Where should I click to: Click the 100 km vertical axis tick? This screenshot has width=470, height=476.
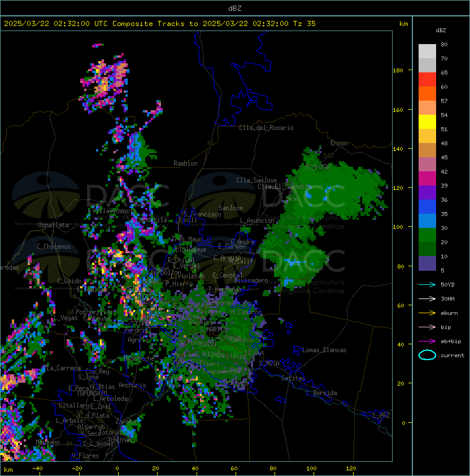(x=398, y=227)
